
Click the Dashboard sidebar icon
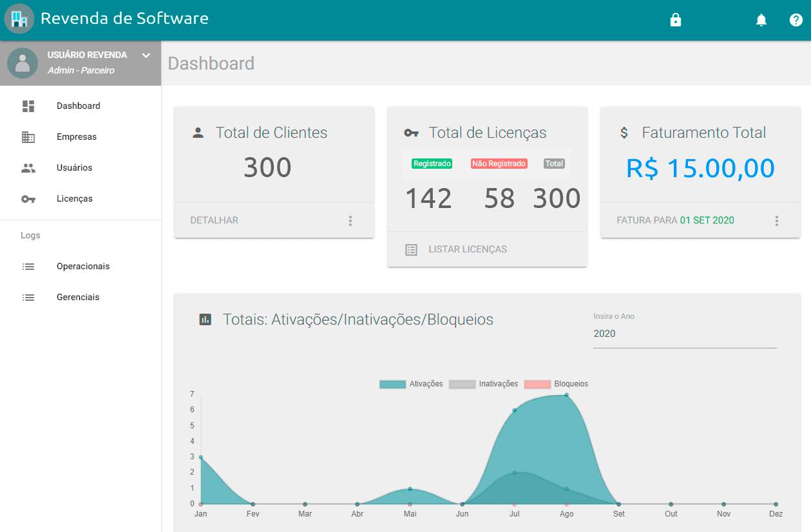tap(28, 106)
